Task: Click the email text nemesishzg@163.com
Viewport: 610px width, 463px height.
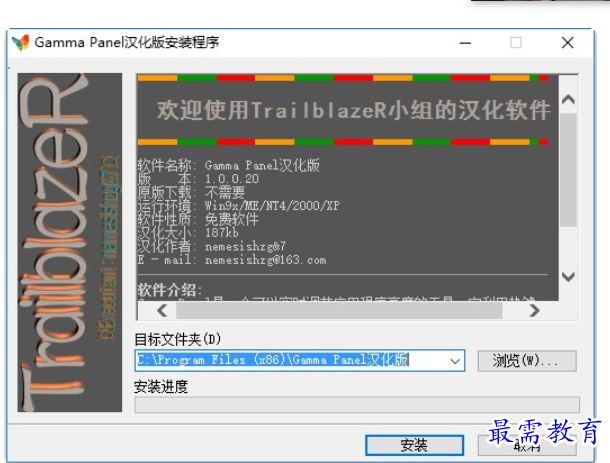Action: tap(266, 260)
